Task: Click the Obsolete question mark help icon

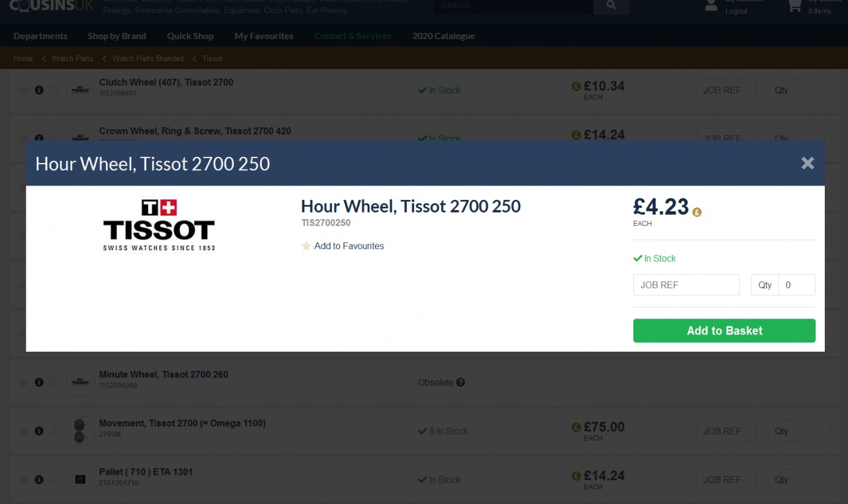Action: point(460,382)
